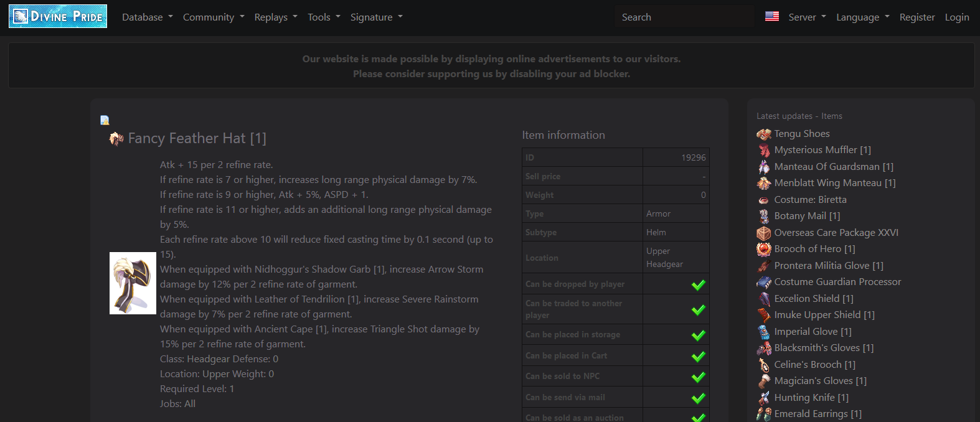The image size is (980, 422).
Task: Open the Emerald Earrings [1] link
Action: (818, 414)
